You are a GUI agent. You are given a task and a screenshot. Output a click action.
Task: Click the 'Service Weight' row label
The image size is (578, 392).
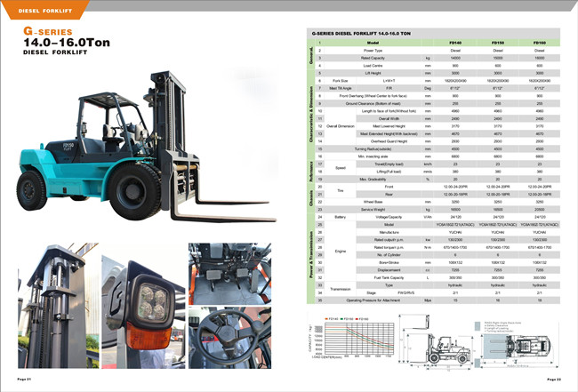pos(373,209)
